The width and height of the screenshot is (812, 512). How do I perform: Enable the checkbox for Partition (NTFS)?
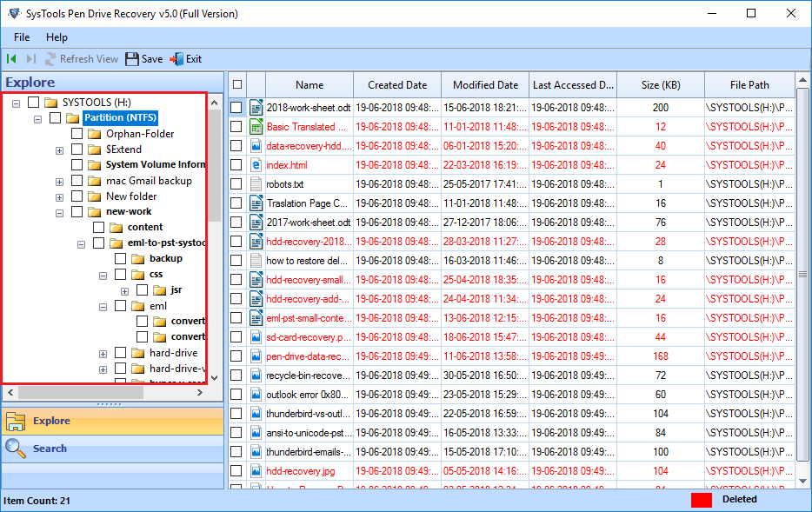click(x=55, y=116)
